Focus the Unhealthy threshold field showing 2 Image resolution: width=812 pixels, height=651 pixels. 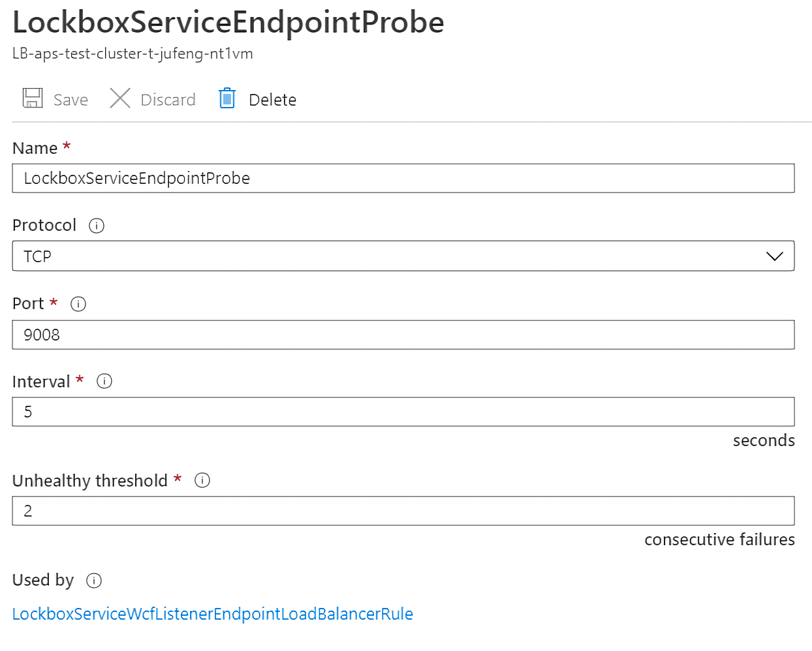[x=403, y=511]
